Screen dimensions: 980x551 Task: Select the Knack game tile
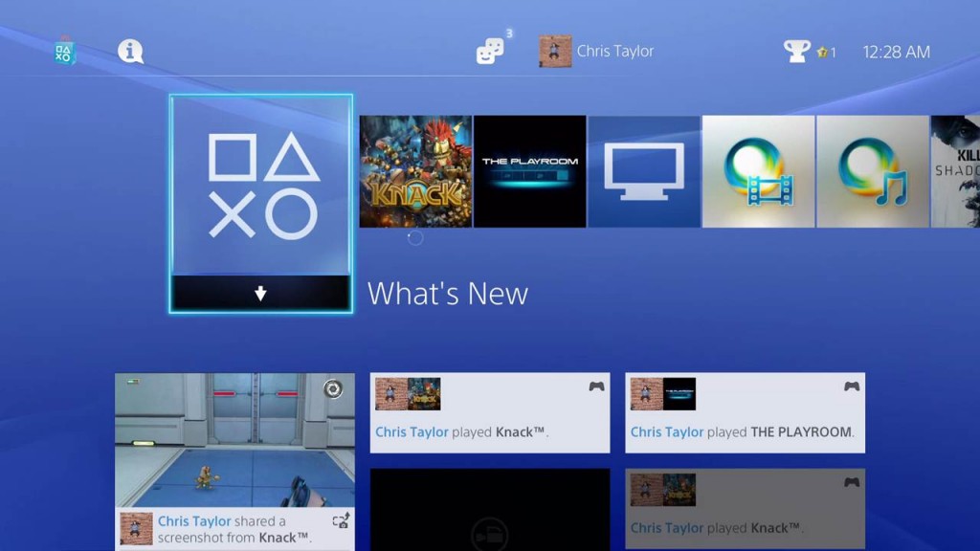[415, 170]
